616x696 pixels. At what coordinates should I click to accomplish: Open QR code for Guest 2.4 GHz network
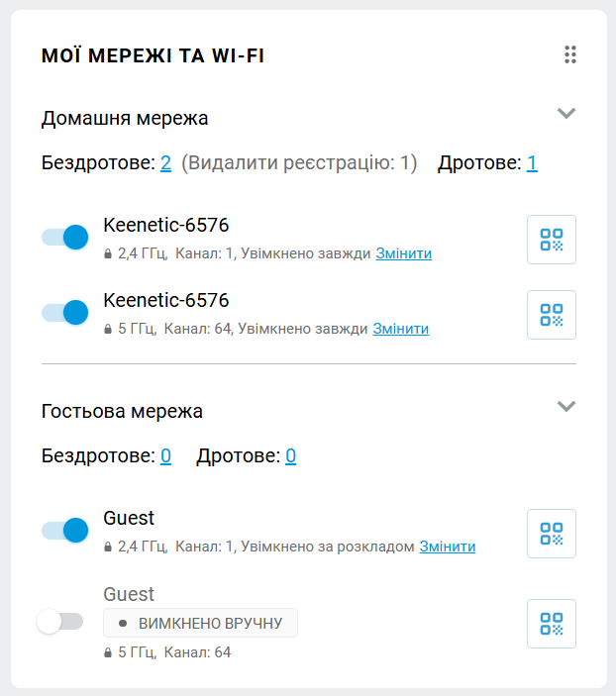[x=551, y=534]
